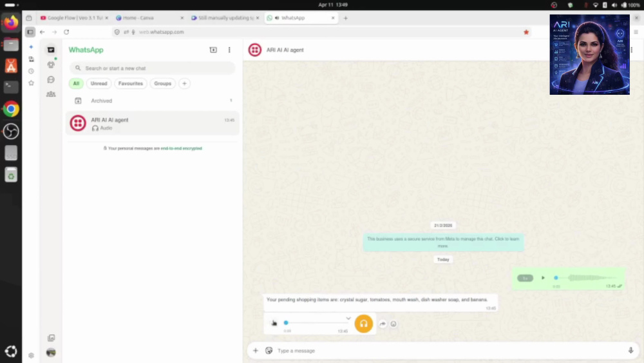Image resolution: width=644 pixels, height=363 pixels.
Task: Switch to Home - Canva tab
Action: pos(149,17)
